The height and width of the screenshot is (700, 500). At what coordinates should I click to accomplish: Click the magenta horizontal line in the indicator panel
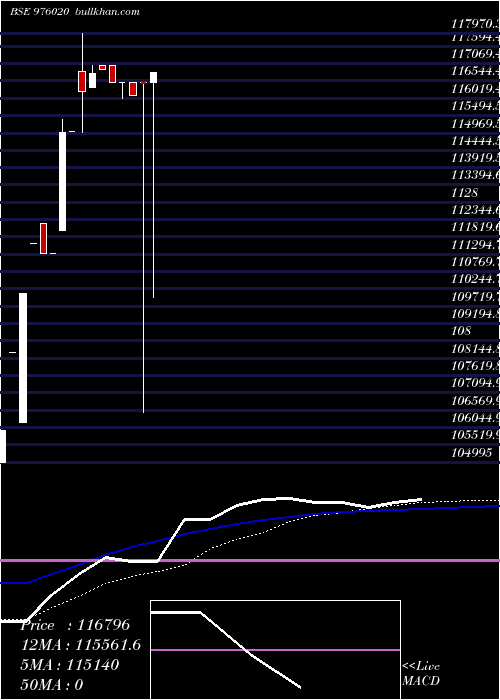click(x=250, y=560)
